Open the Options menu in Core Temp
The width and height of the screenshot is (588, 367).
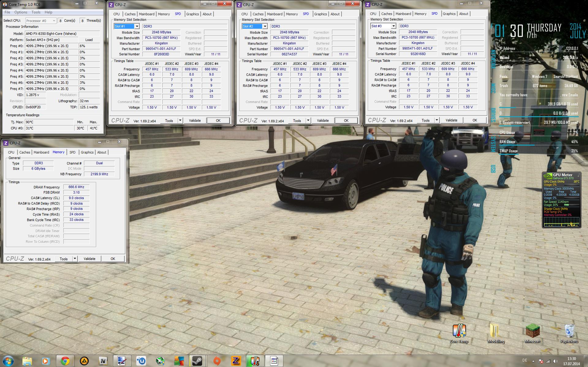pos(21,12)
